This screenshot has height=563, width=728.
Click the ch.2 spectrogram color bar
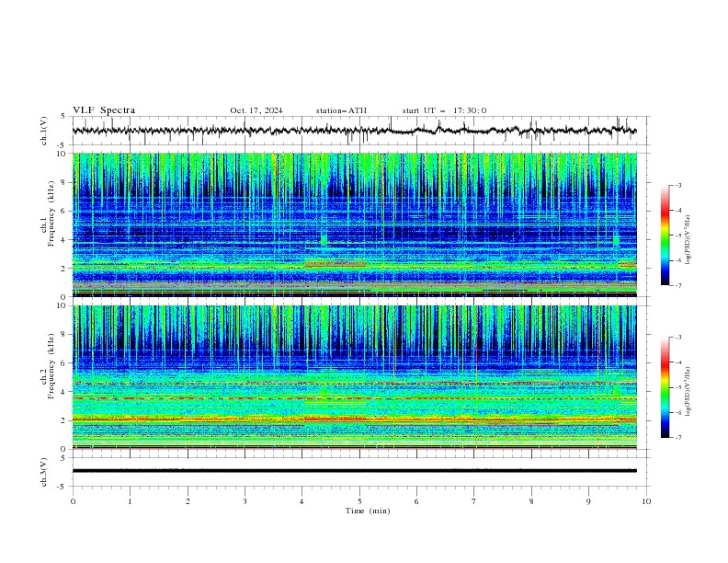point(665,387)
